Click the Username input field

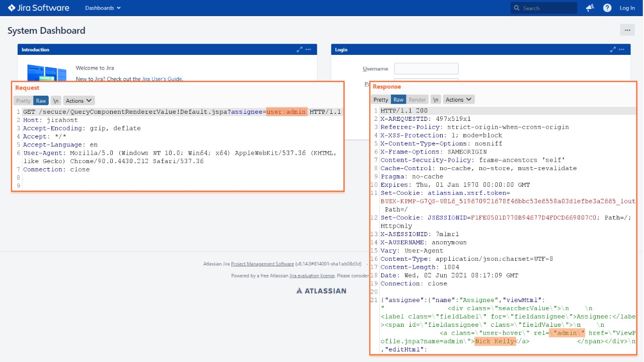426,68
